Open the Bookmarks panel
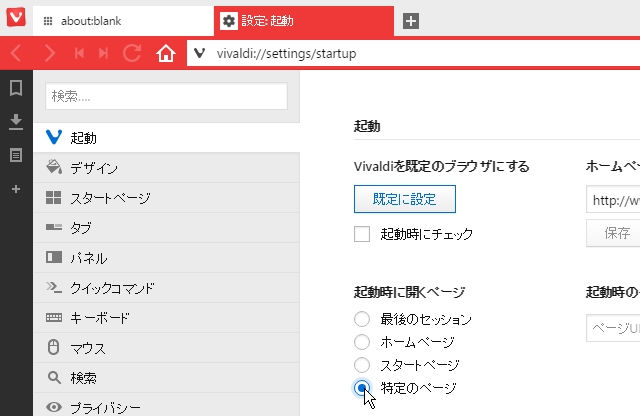 tap(16, 88)
